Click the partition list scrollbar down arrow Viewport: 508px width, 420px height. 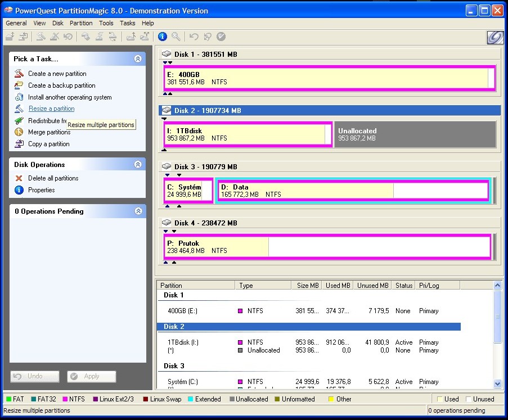[x=497, y=383]
